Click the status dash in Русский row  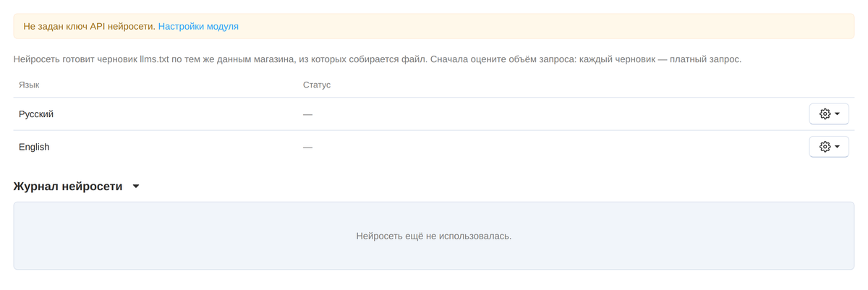coord(307,114)
